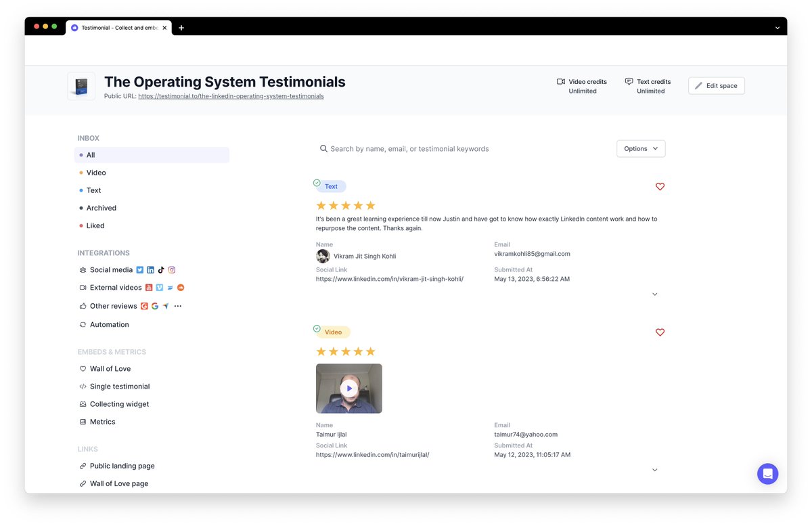Show more review sources via three dots

click(178, 306)
